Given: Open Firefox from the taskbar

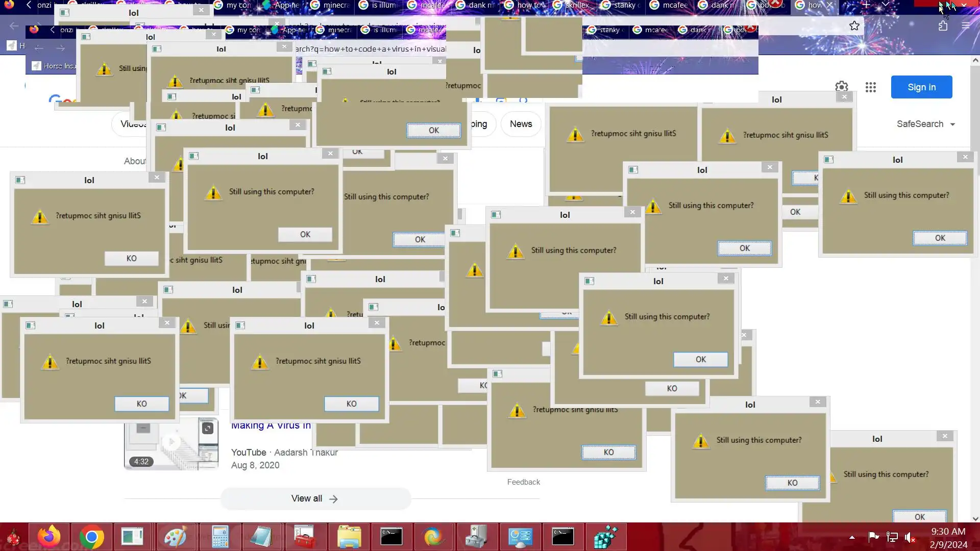Looking at the screenshot, I should pos(49,537).
